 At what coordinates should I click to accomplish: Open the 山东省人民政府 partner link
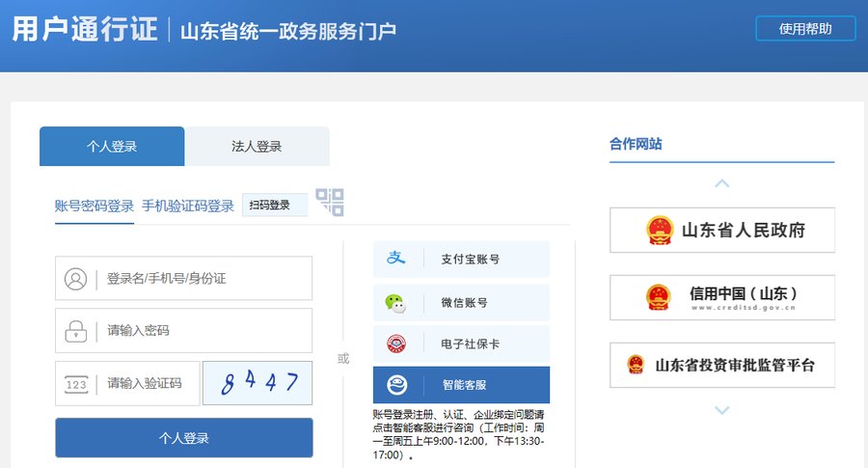722,231
